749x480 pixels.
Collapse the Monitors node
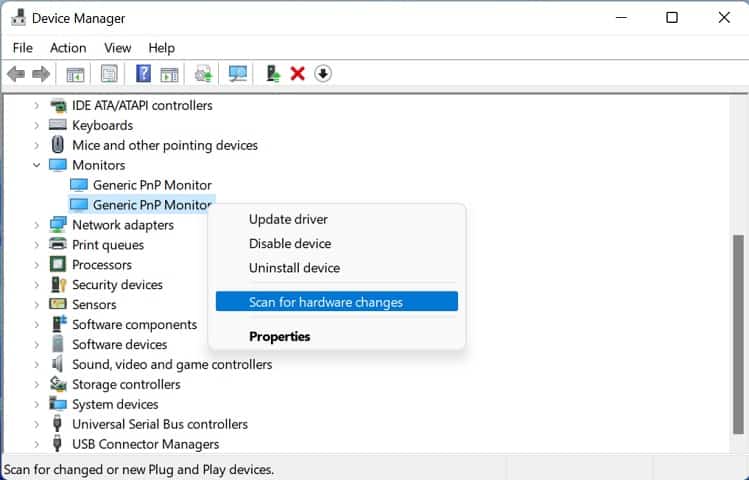(36, 165)
